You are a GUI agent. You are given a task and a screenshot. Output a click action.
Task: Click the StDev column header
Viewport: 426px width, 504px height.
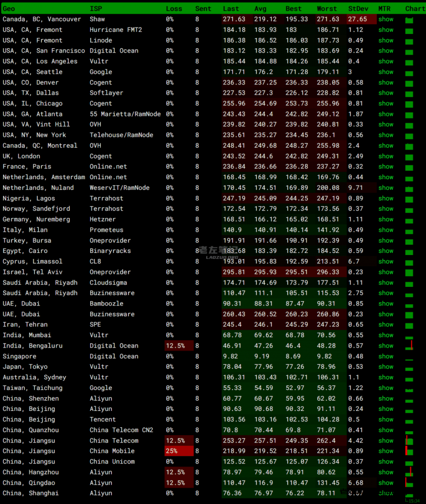pyautogui.click(x=358, y=8)
